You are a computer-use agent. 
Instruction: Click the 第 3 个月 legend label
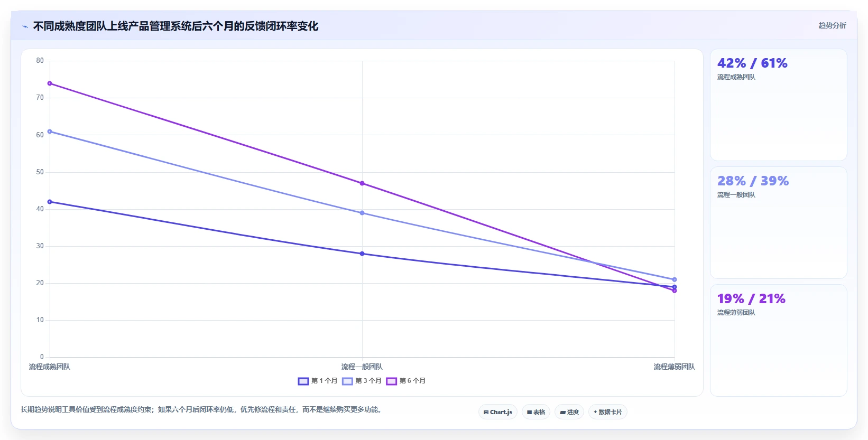368,381
